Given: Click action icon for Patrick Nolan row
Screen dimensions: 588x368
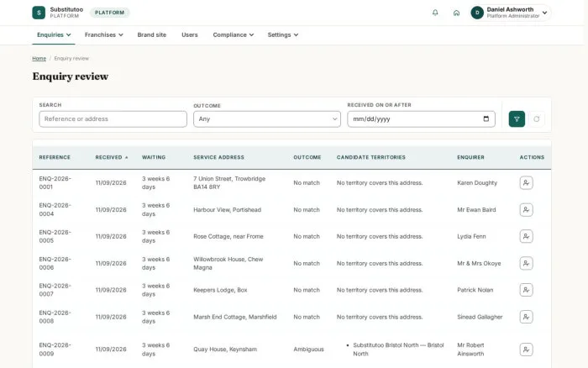Looking at the screenshot, I should (x=526, y=290).
